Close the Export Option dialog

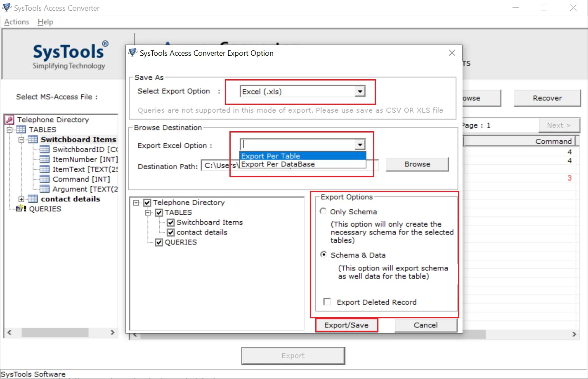coord(452,53)
